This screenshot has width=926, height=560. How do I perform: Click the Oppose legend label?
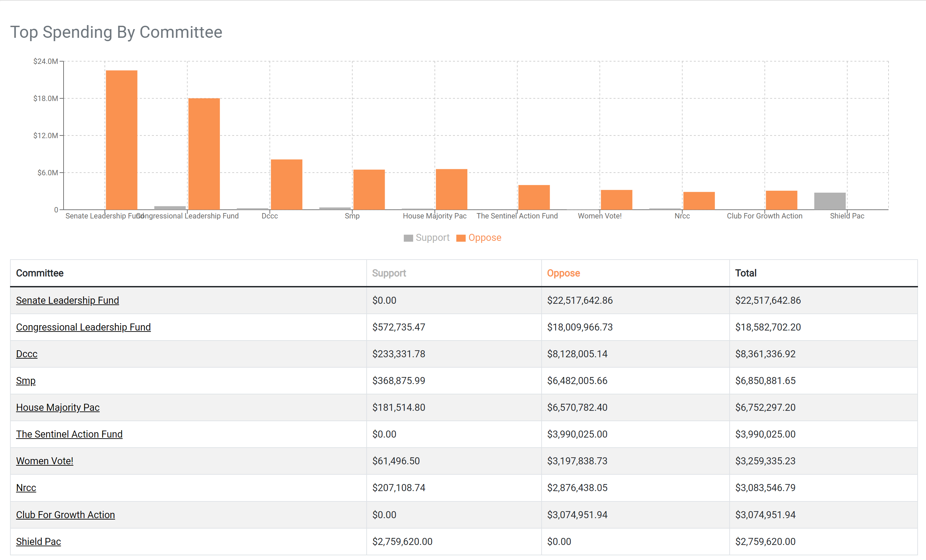click(485, 238)
